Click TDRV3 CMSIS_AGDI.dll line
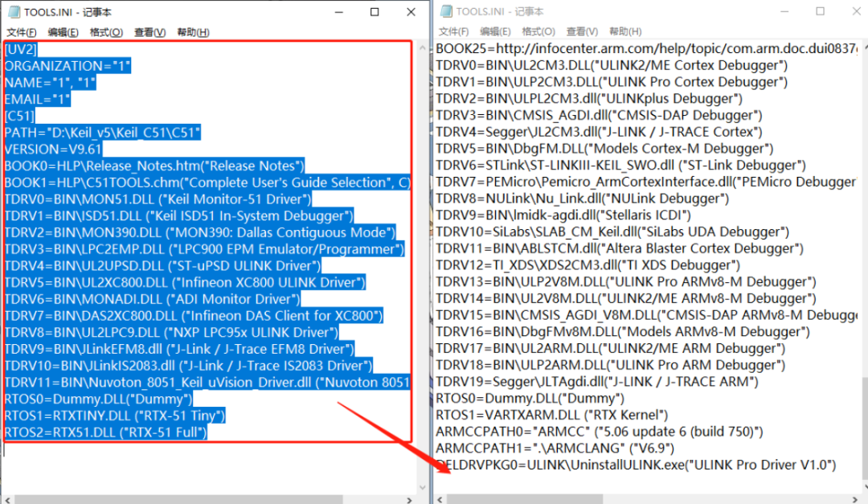This screenshot has height=504, width=868. (x=599, y=115)
